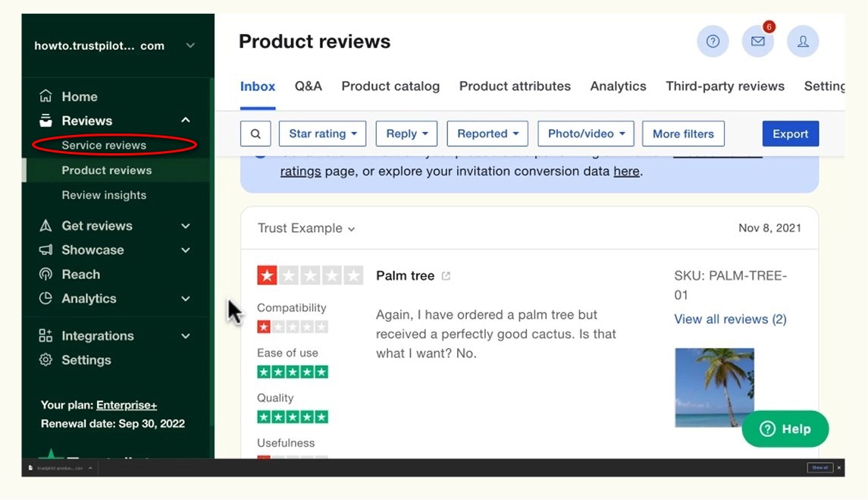Screen dimensions: 868x500
Task: Click the green Help floating button
Action: click(785, 429)
